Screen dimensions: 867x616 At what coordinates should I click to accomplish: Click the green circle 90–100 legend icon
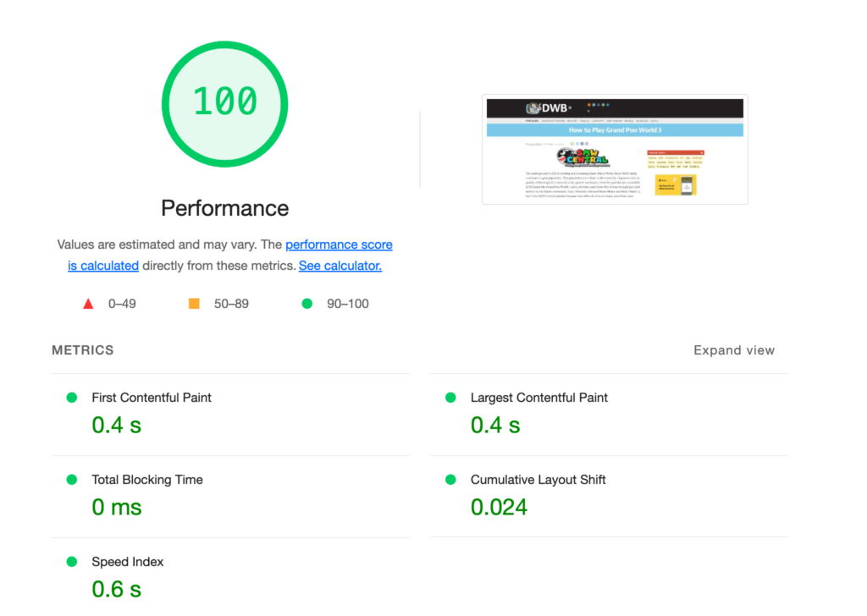coord(306,304)
